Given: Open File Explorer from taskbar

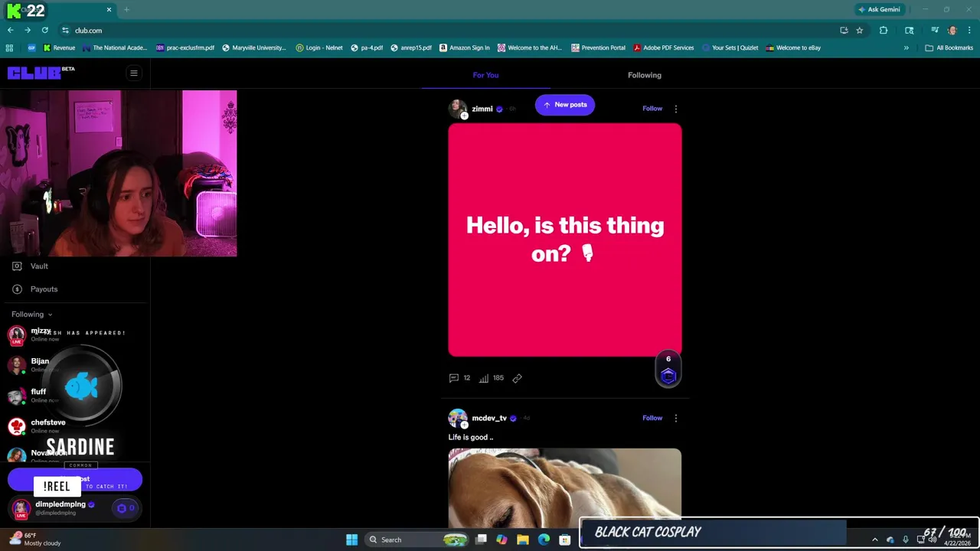Looking at the screenshot, I should [x=523, y=540].
